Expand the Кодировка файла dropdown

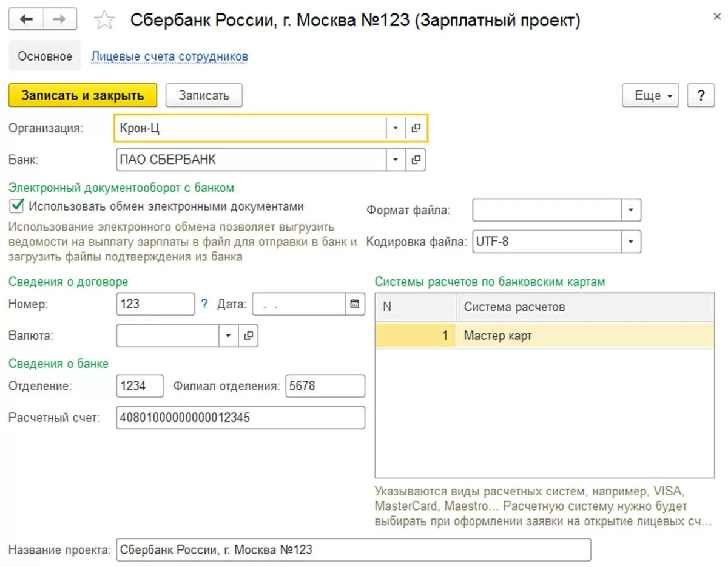coord(631,242)
